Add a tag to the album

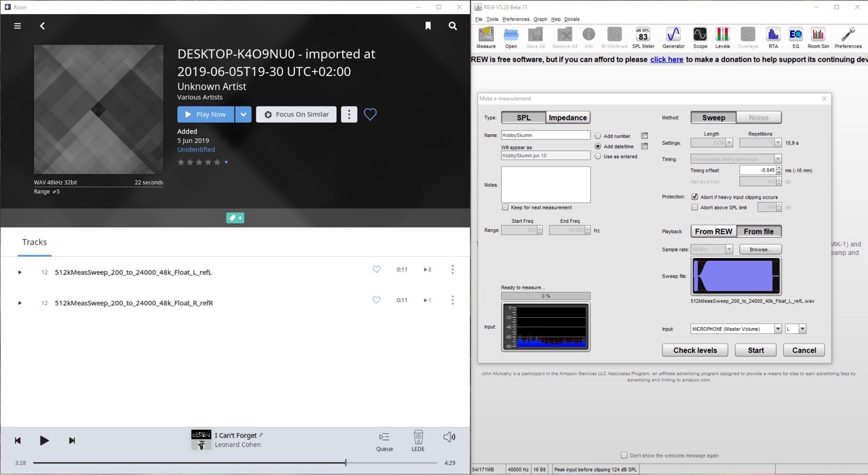point(235,218)
